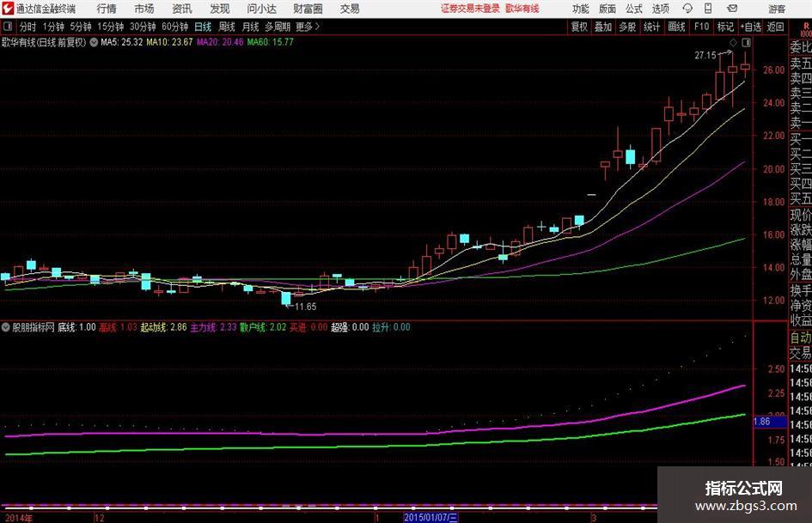Open the 财富圈 menu
This screenshot has height=523, width=812.
click(x=308, y=9)
